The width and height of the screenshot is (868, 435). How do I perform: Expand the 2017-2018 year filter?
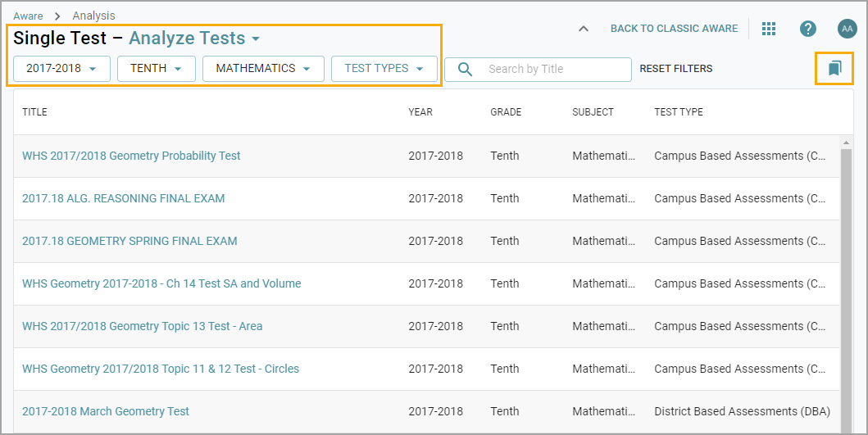[61, 69]
